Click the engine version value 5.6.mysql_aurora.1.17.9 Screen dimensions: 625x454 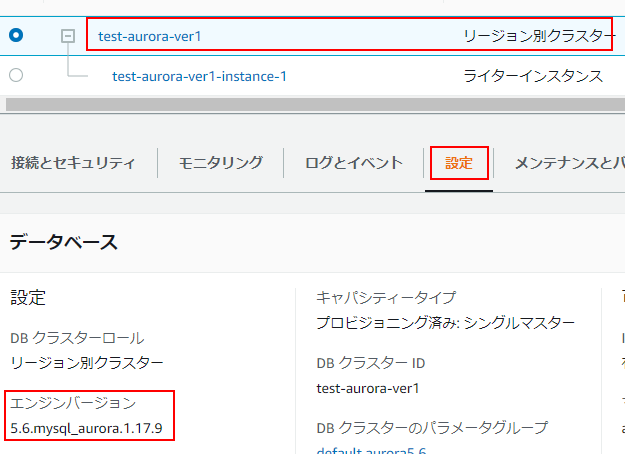(86, 429)
